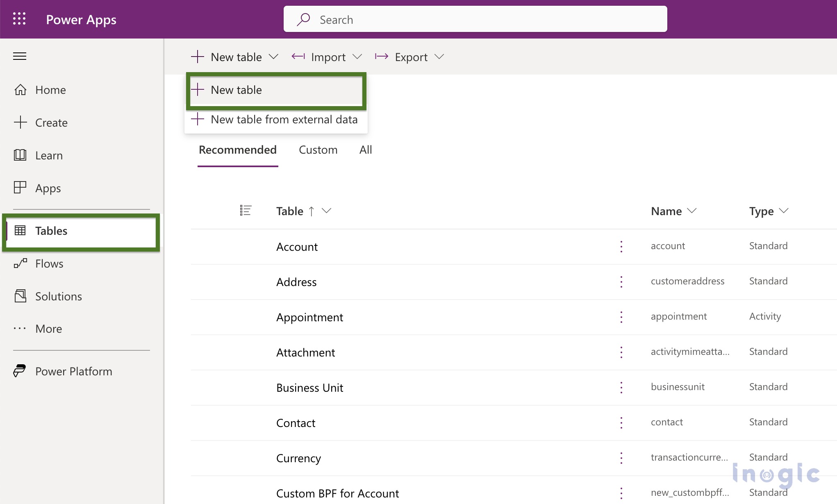Click the customeraddress name cell

pos(687,281)
